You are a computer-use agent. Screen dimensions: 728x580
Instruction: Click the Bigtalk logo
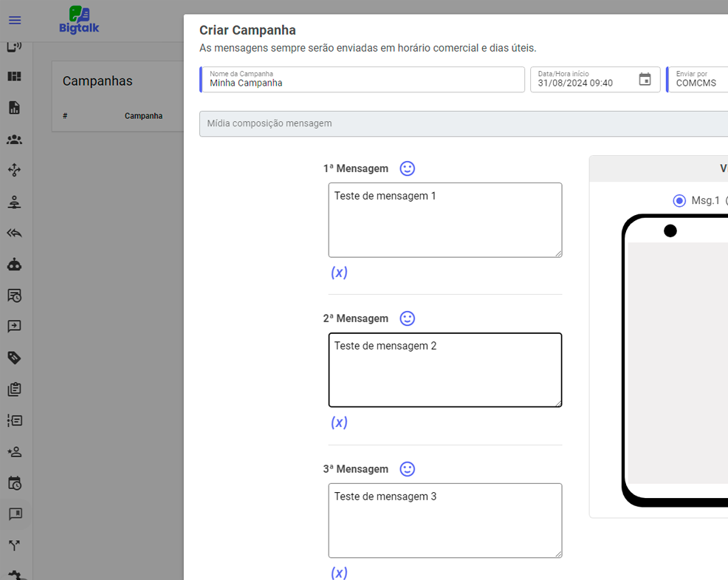79,20
